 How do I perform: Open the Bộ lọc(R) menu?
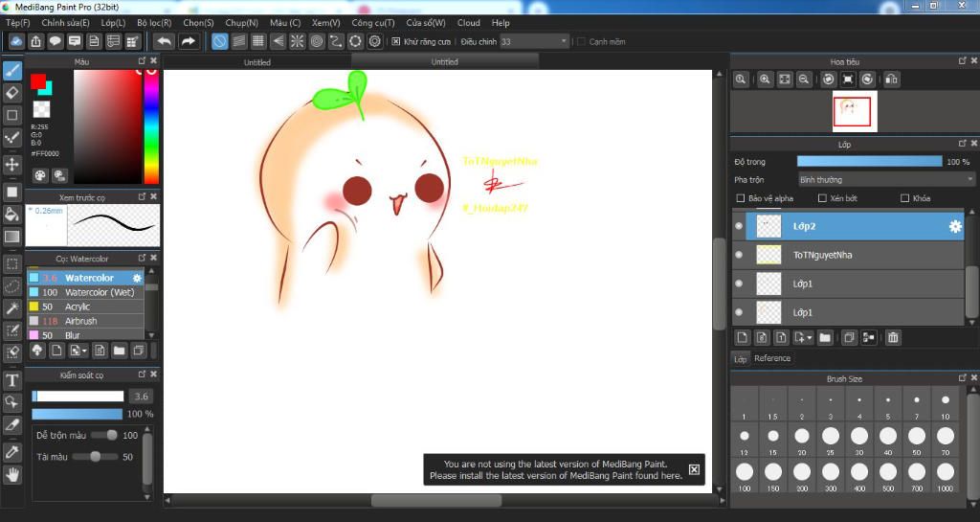(x=154, y=22)
